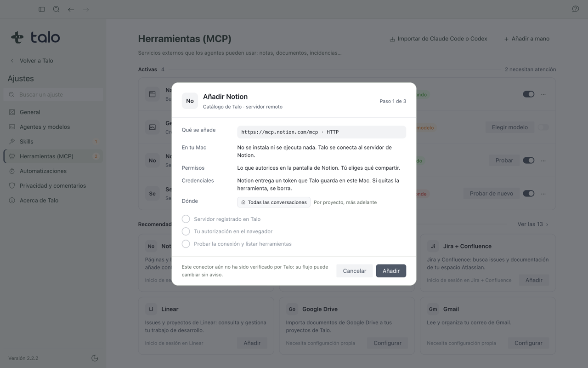Expand Ver las 13 recommended tools
The width and height of the screenshot is (588, 368).
[x=533, y=224]
